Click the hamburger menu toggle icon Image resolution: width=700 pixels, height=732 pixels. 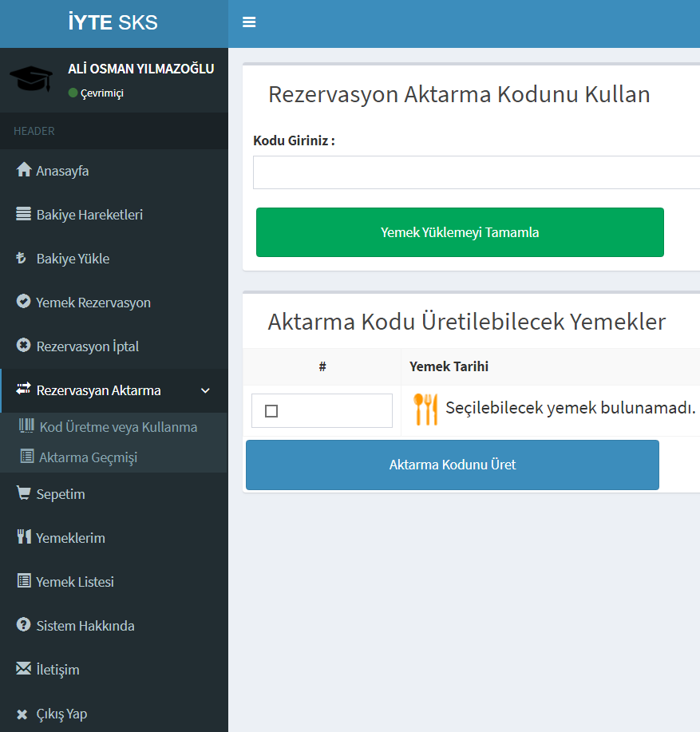(x=249, y=22)
